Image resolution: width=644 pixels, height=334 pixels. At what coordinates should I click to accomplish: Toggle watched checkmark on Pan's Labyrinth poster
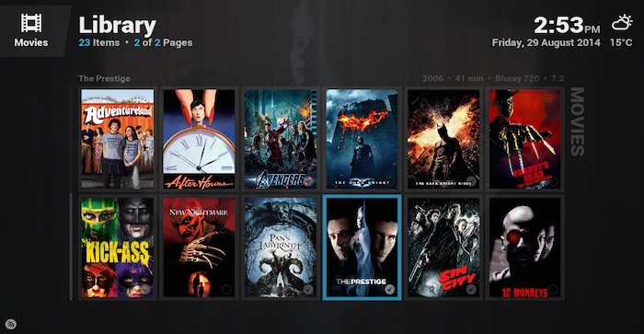click(x=308, y=289)
